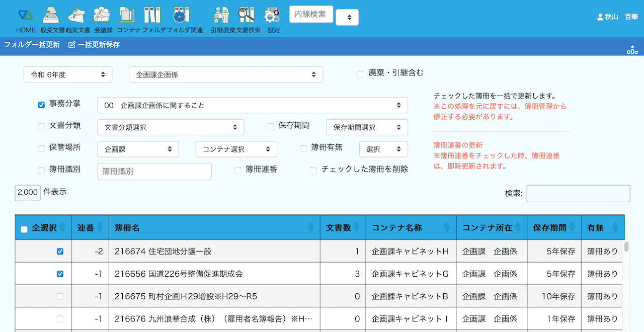
Task: Open the 保存期間選択 dropdown
Action: 367,127
